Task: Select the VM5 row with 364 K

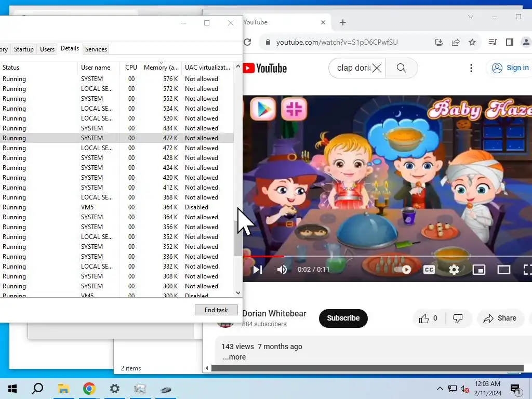Action: [117, 207]
